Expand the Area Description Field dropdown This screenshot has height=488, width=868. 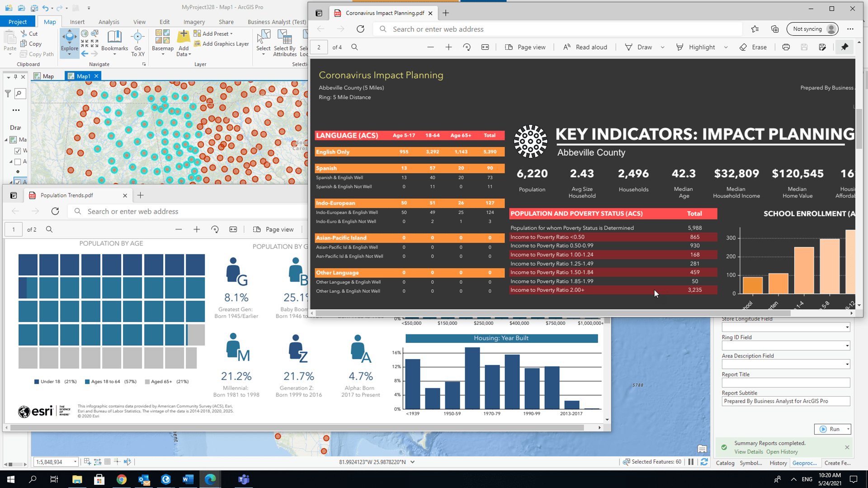pyautogui.click(x=846, y=364)
